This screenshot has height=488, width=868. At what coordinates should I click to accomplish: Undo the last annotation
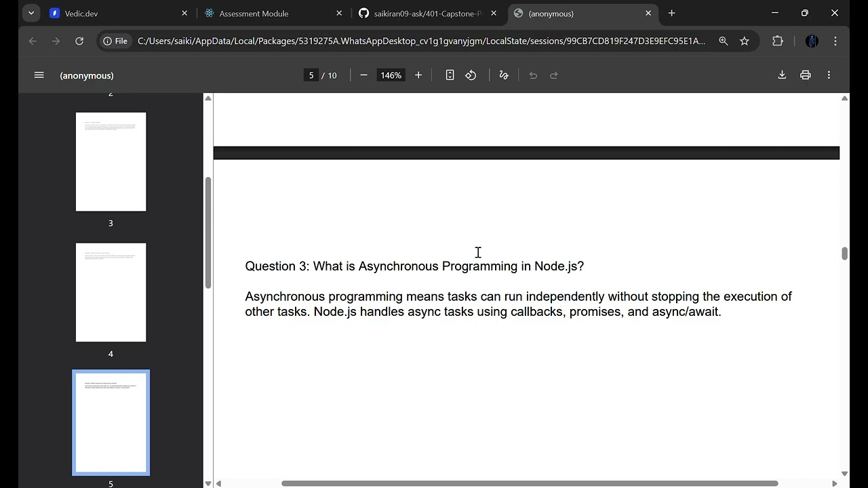pyautogui.click(x=533, y=75)
